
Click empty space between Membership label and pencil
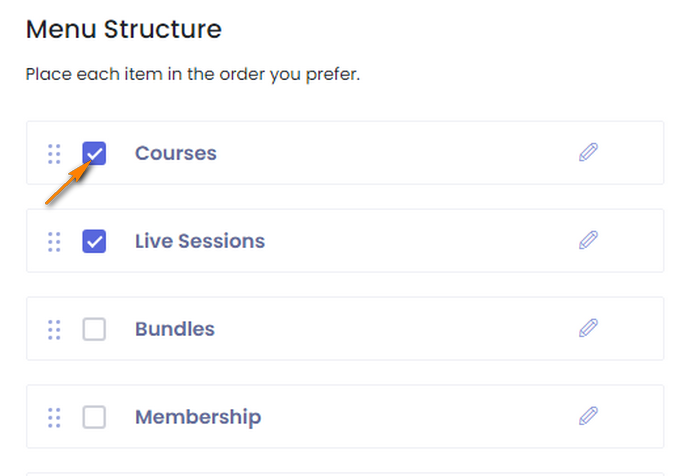click(x=418, y=417)
